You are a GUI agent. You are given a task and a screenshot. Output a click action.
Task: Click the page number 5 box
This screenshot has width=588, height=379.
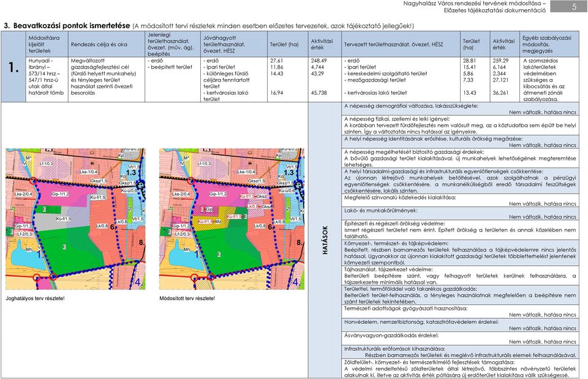[568, 6]
